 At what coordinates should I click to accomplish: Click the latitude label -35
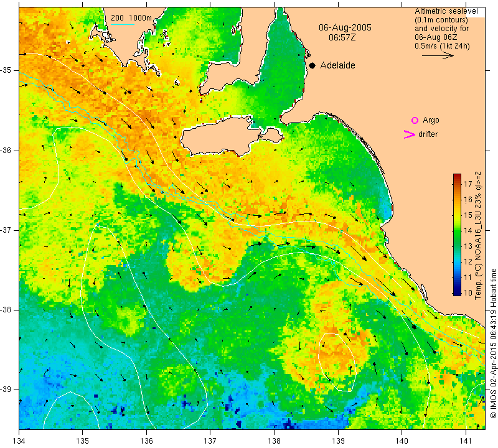pyautogui.click(x=6, y=70)
